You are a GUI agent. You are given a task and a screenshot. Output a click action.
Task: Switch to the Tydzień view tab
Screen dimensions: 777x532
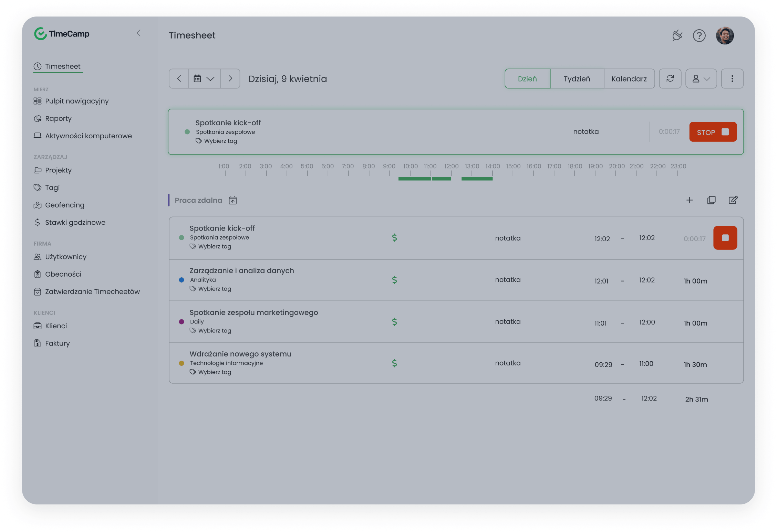(577, 79)
